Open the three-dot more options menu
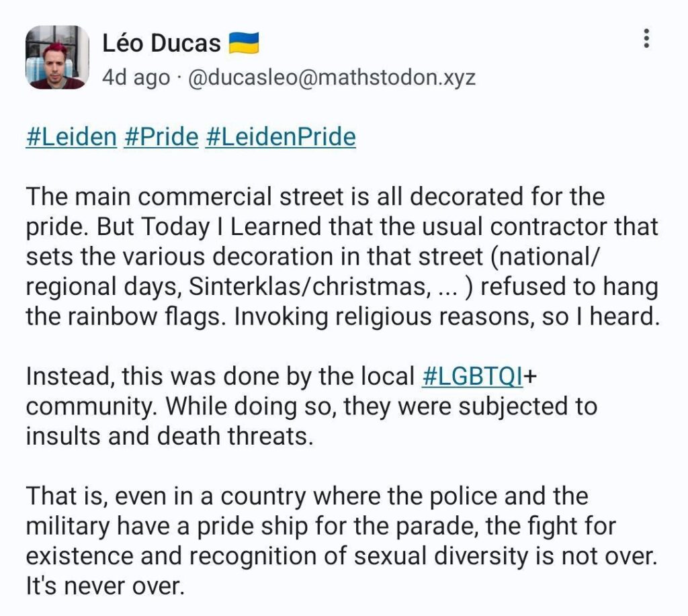688x616 pixels. (x=646, y=38)
